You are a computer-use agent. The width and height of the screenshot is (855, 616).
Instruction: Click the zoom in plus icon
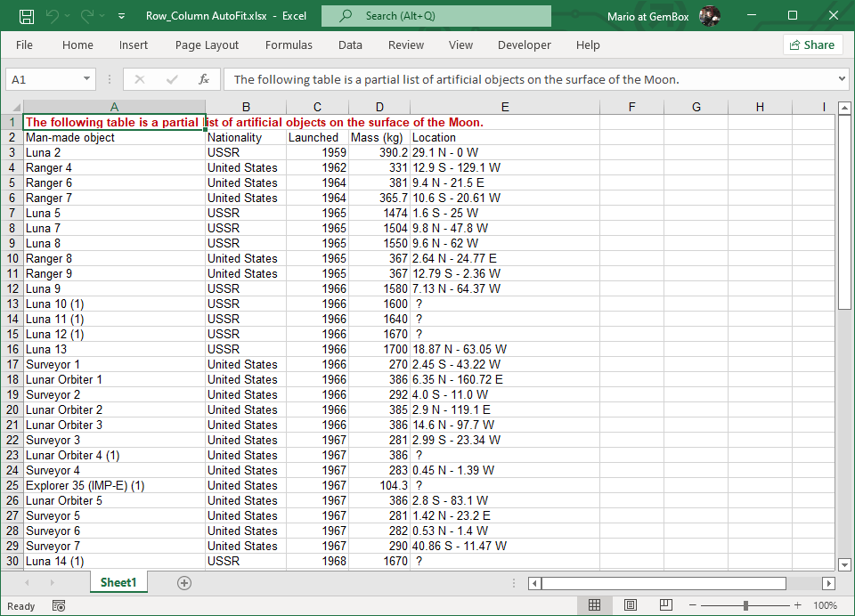point(797,605)
